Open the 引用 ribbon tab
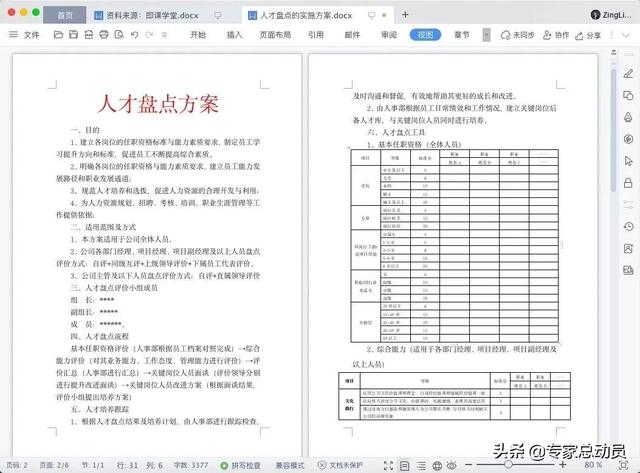The image size is (640, 473). pyautogui.click(x=316, y=35)
